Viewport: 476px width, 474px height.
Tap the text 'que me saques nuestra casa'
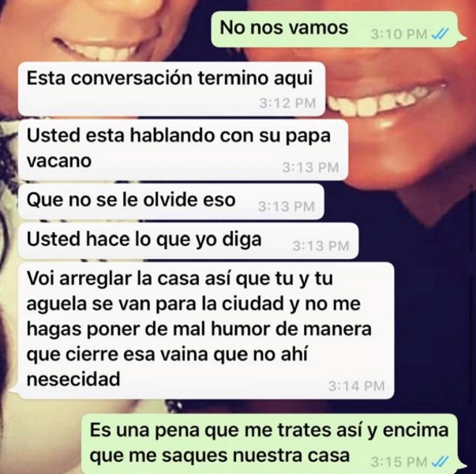click(x=219, y=457)
